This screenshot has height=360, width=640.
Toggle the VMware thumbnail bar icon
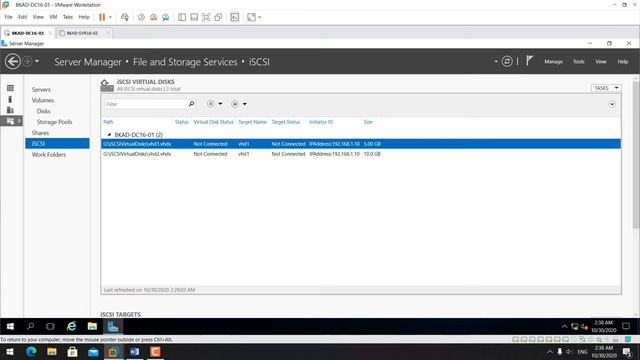(194, 17)
